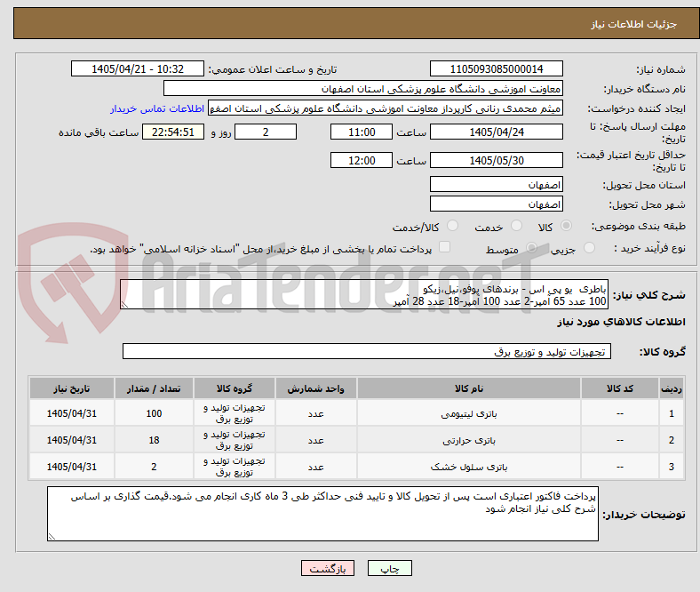Click the گروه کالا field تجهیزات تولید و توزیع برق
Image resolution: width=700 pixels, height=592 pixels.
coord(367,351)
